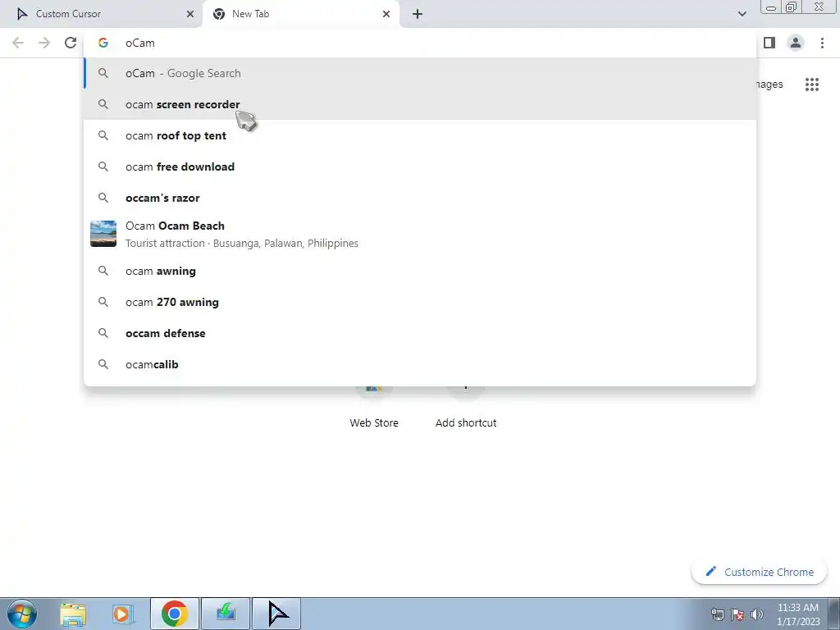Image resolution: width=840 pixels, height=630 pixels.
Task: Close the New Tab tab
Action: pos(386,14)
